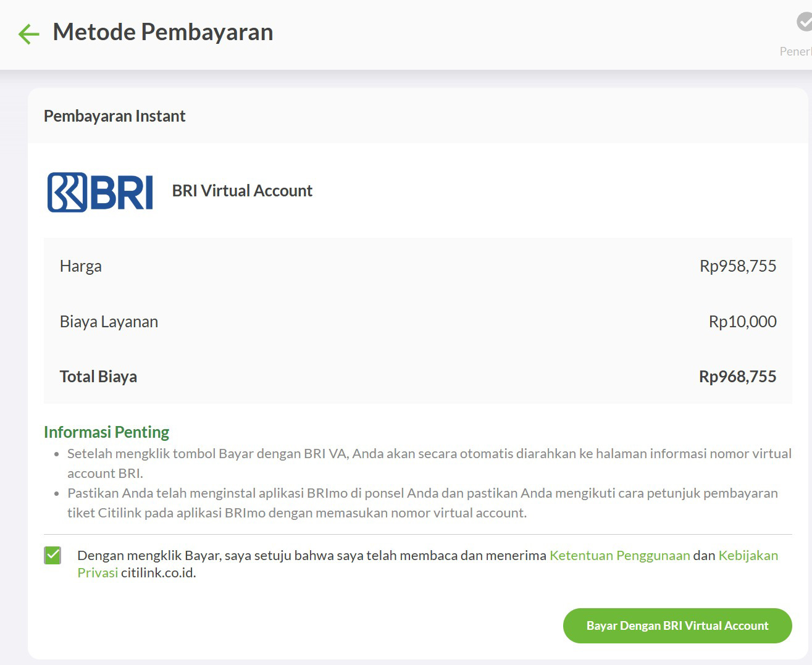Click the Harga row label
This screenshot has height=665, width=812.
pos(81,266)
